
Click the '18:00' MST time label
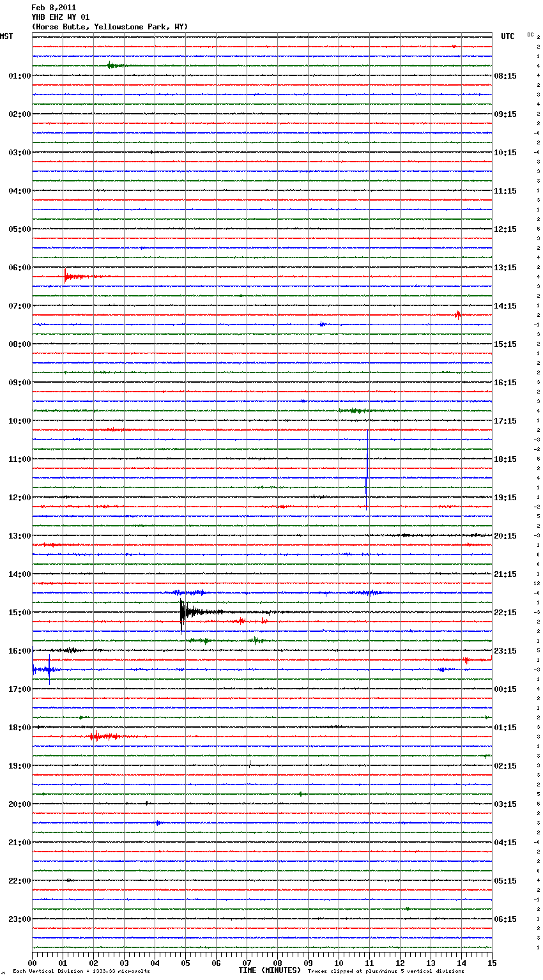pos(19,728)
